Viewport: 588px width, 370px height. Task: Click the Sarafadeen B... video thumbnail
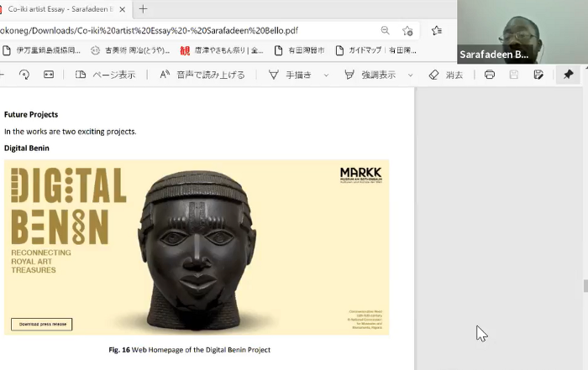pos(522,32)
